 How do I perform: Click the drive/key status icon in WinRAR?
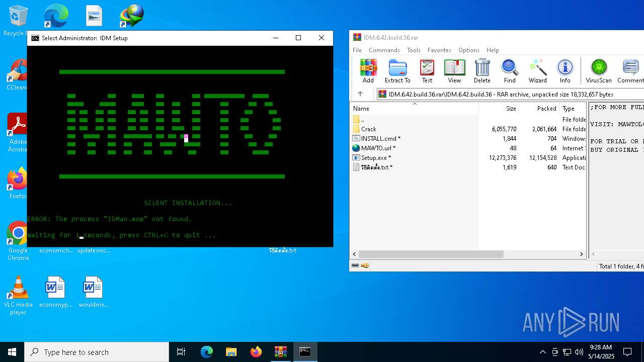pyautogui.click(x=360, y=265)
